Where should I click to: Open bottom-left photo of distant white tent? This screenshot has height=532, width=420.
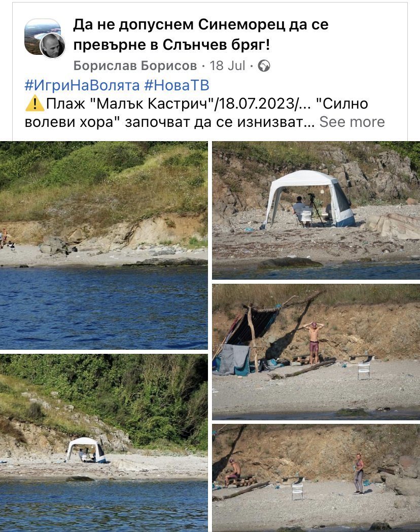coord(103,443)
